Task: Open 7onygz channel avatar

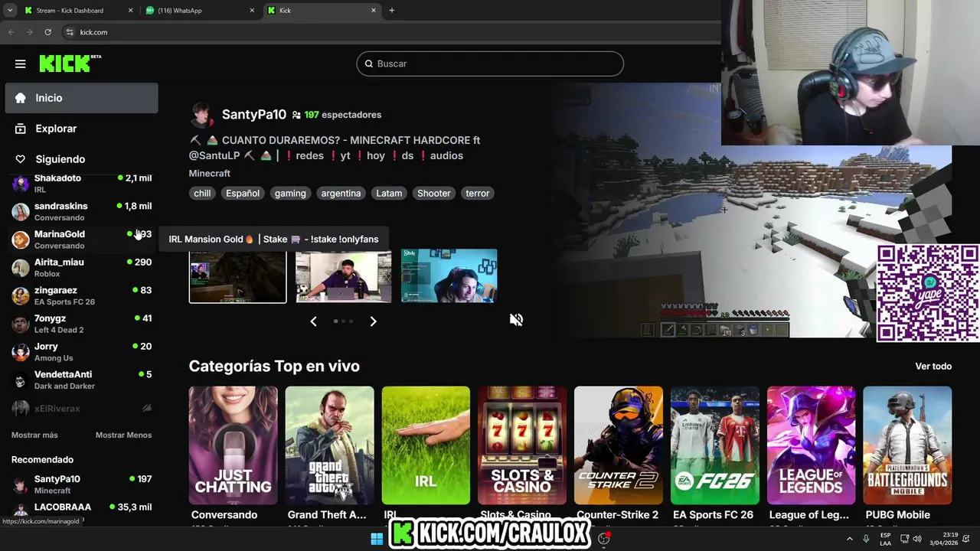Action: tap(21, 324)
